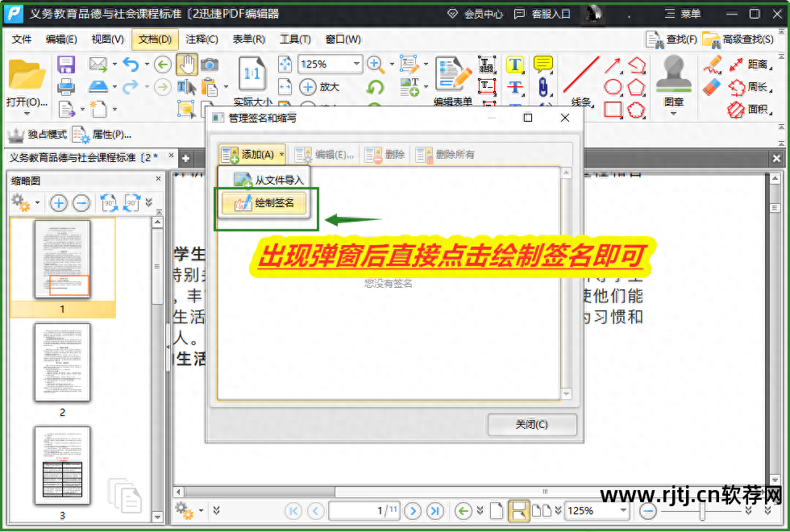Click the Save floppy disk icon

point(66,64)
